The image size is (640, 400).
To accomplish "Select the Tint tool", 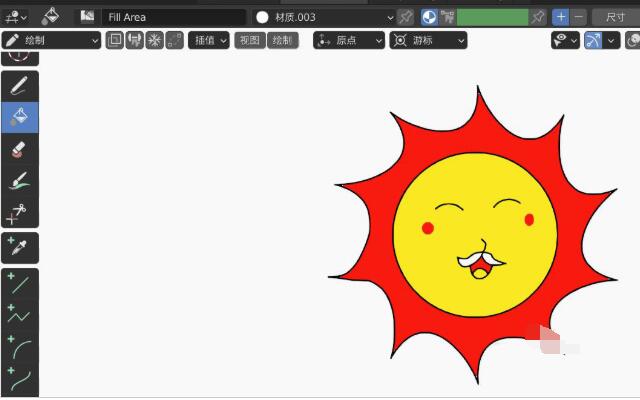I will point(20,181).
